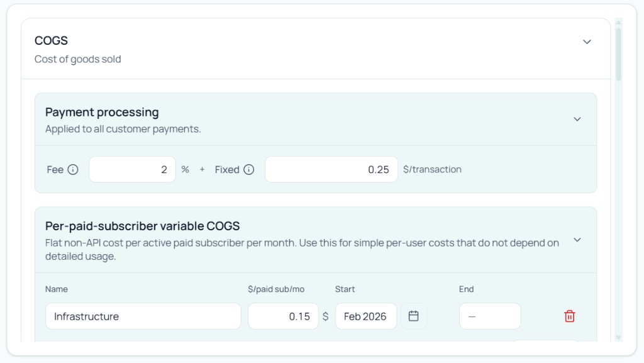Viewport: 644px width, 363px height.
Task: Select the Infrastructure name field
Action: 143,316
